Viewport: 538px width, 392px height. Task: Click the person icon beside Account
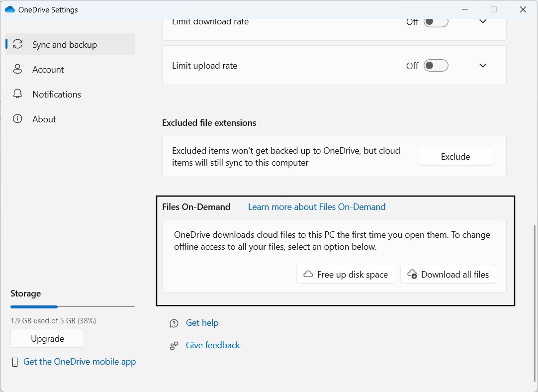(x=17, y=69)
